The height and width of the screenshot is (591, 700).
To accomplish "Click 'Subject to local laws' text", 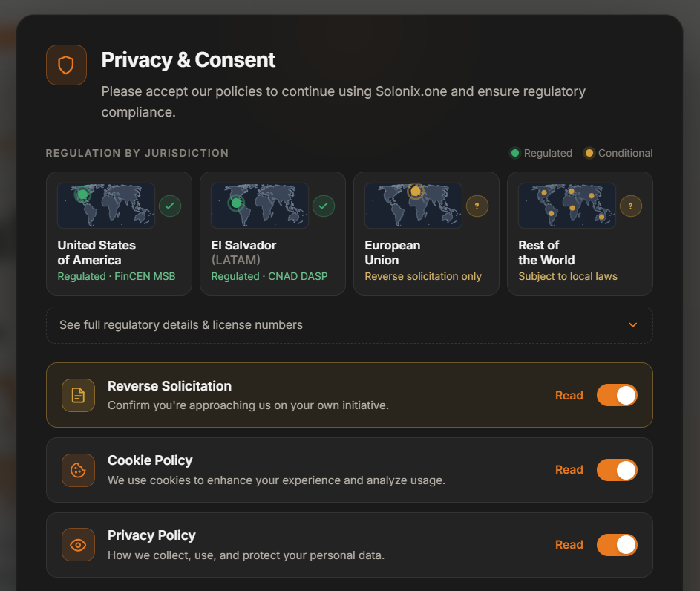I will [x=568, y=277].
